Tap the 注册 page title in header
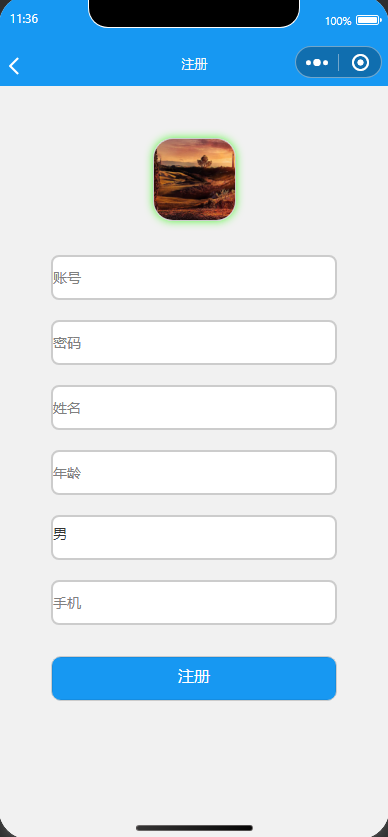Screen dimensions: 388x837 [x=194, y=65]
